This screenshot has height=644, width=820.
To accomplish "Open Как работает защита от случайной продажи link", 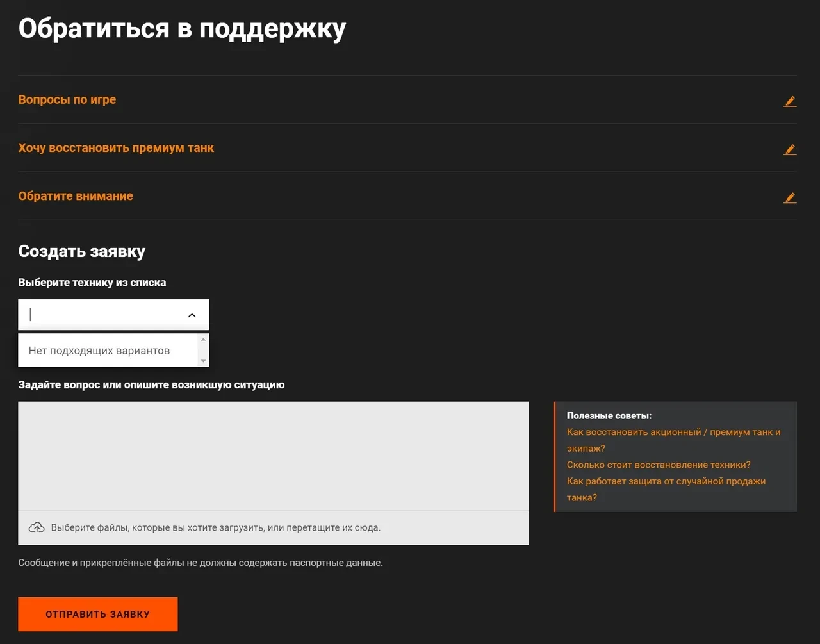I will tap(666, 481).
